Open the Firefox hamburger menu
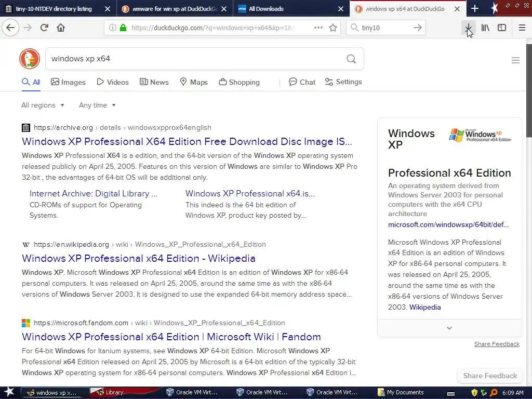This screenshot has height=399, width=532. [522, 28]
